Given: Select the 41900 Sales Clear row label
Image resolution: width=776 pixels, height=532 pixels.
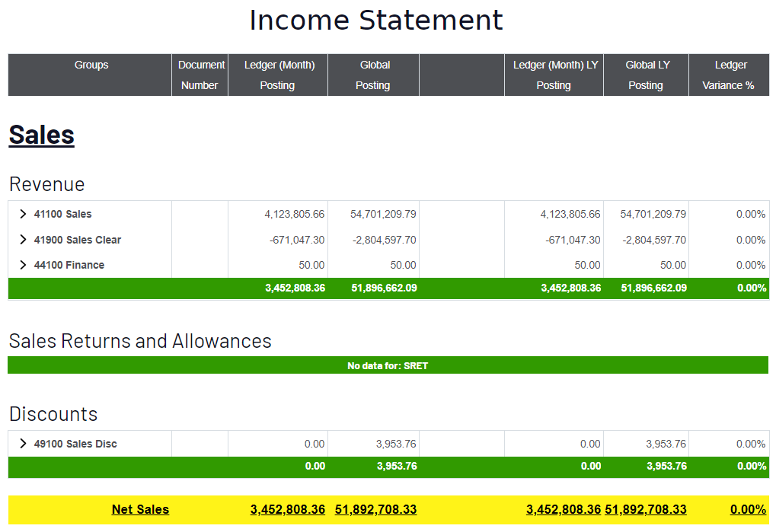Looking at the screenshot, I should coord(77,240).
